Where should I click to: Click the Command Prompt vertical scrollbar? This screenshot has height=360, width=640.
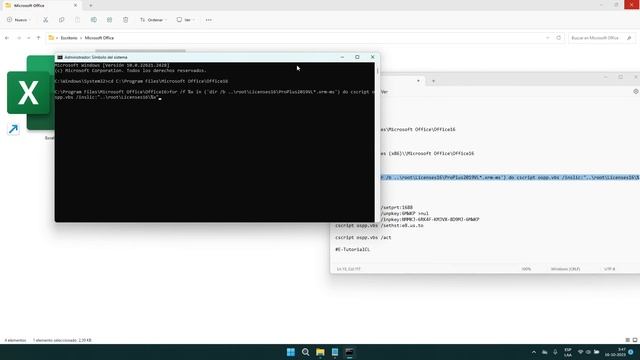[x=377, y=141]
